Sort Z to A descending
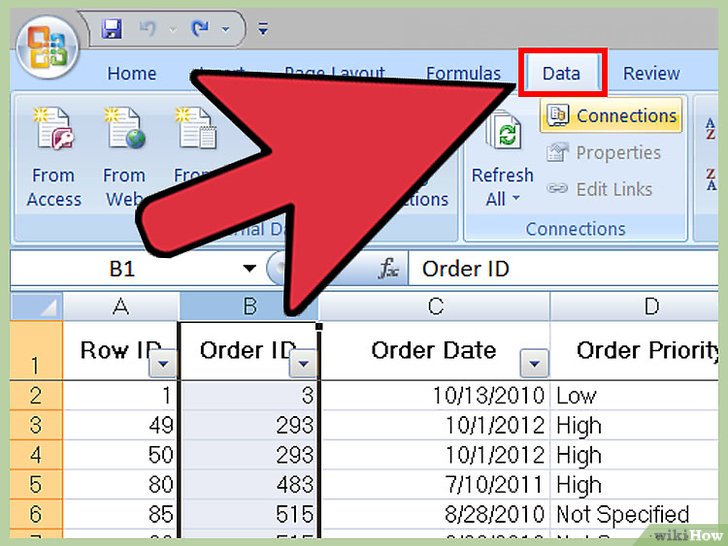The width and height of the screenshot is (728, 546). [x=711, y=179]
